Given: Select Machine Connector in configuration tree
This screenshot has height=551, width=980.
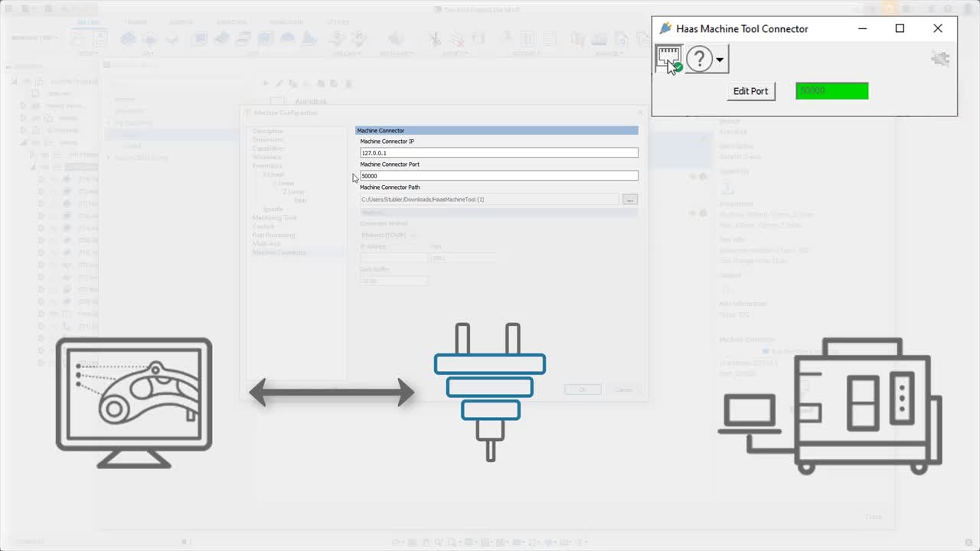Looking at the screenshot, I should (279, 253).
